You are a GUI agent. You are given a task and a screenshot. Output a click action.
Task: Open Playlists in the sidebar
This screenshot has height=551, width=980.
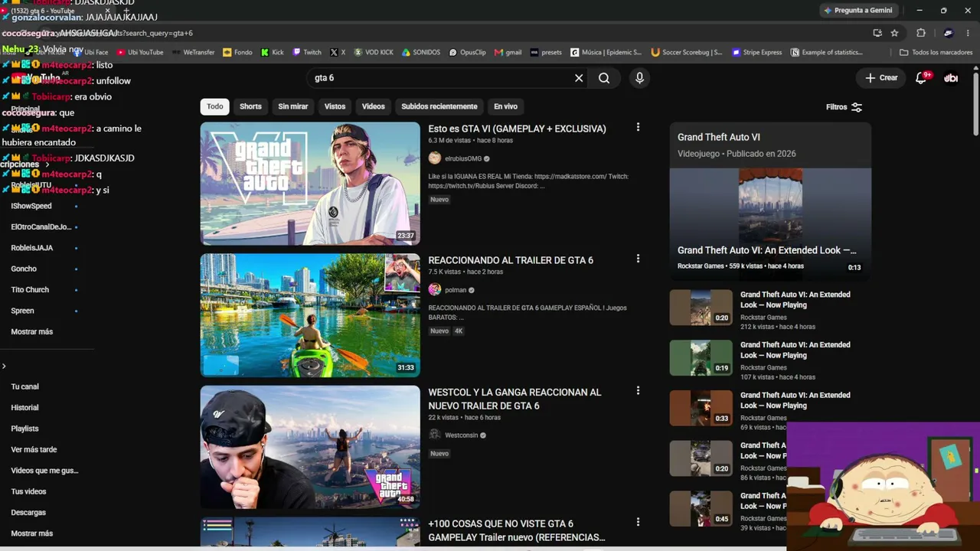[24, 429]
